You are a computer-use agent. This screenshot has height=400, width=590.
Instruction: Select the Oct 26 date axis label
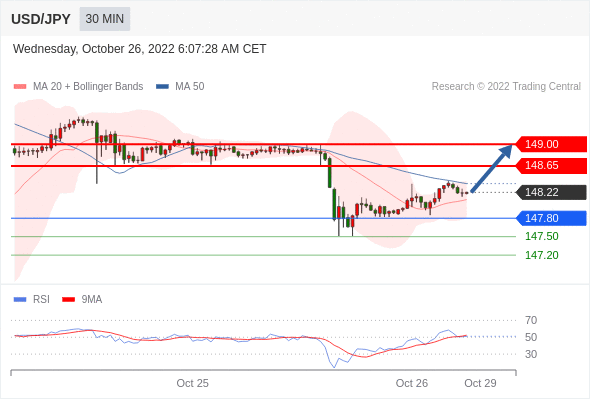[412, 383]
